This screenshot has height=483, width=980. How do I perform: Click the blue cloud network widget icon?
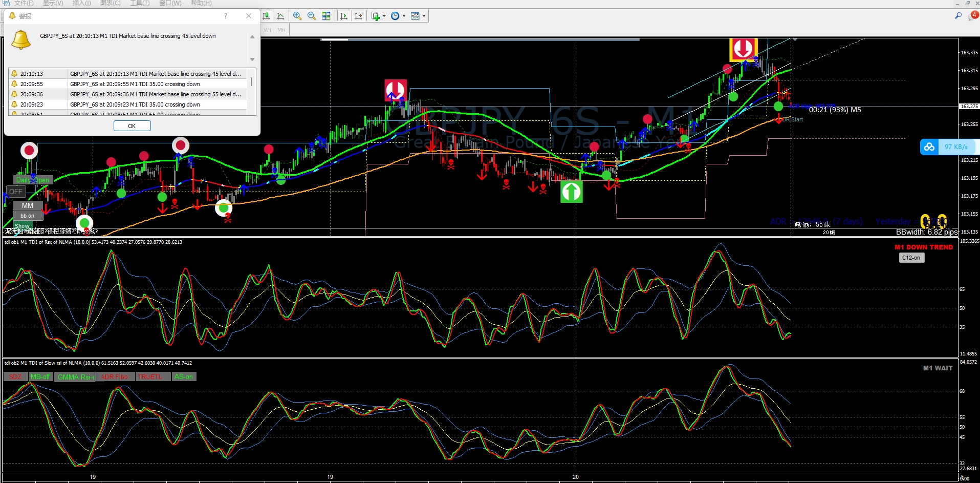point(929,147)
